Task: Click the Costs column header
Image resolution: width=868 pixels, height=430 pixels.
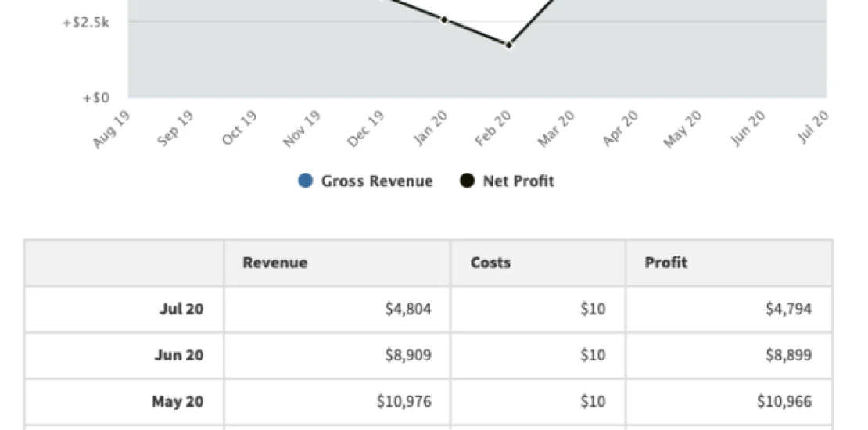Action: [x=490, y=263]
